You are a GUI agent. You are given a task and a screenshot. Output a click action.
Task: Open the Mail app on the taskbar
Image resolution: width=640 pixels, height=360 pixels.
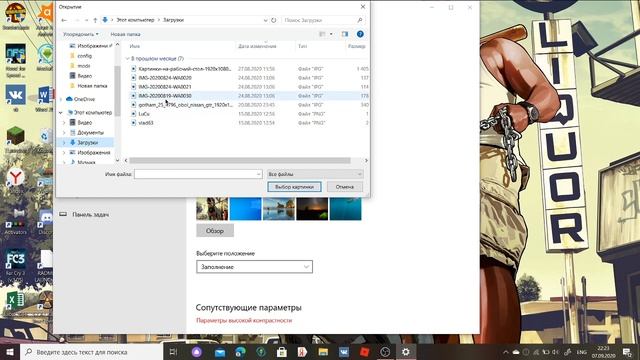220,352
